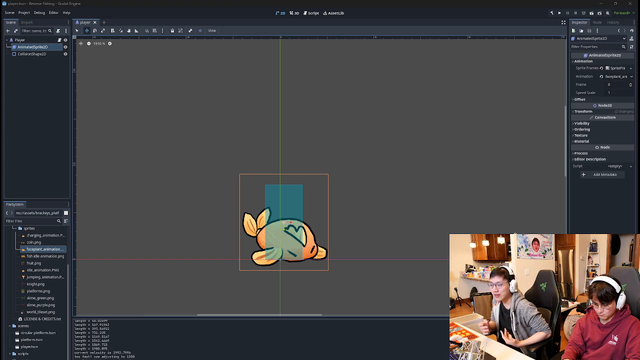This screenshot has width=640, height=360.
Task: Select faceplant_animation file in FileSystem
Action: [x=43, y=249]
